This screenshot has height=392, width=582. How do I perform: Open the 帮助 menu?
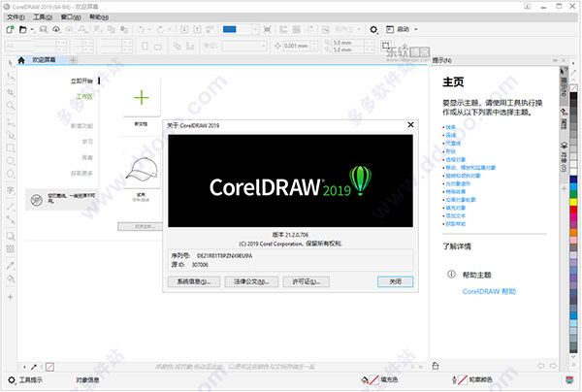(99, 17)
